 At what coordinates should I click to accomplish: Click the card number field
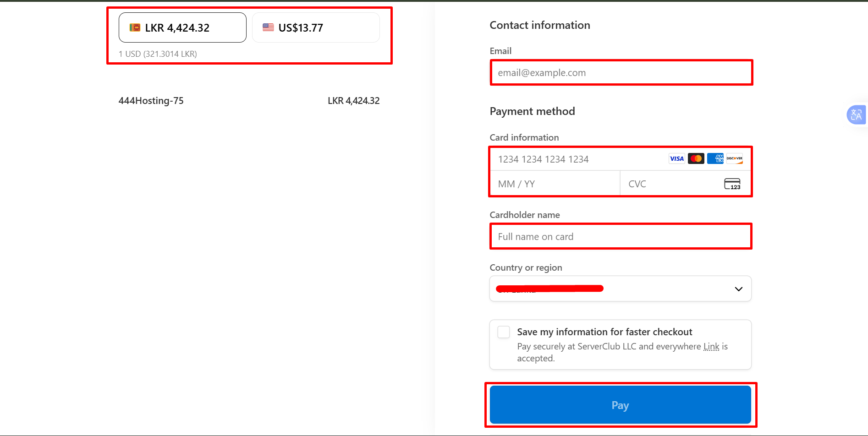tap(577, 159)
